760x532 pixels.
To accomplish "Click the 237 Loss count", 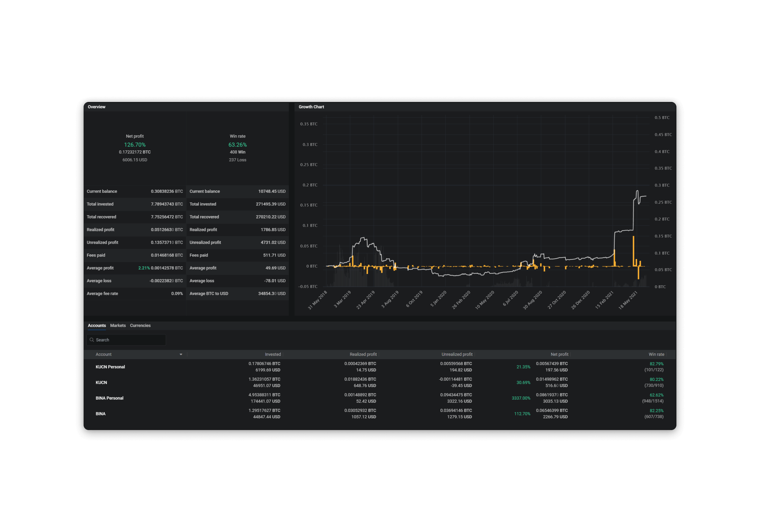I will 238,160.
